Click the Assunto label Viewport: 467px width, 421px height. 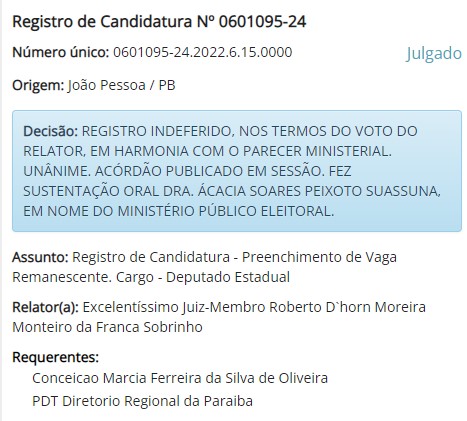[x=40, y=257]
